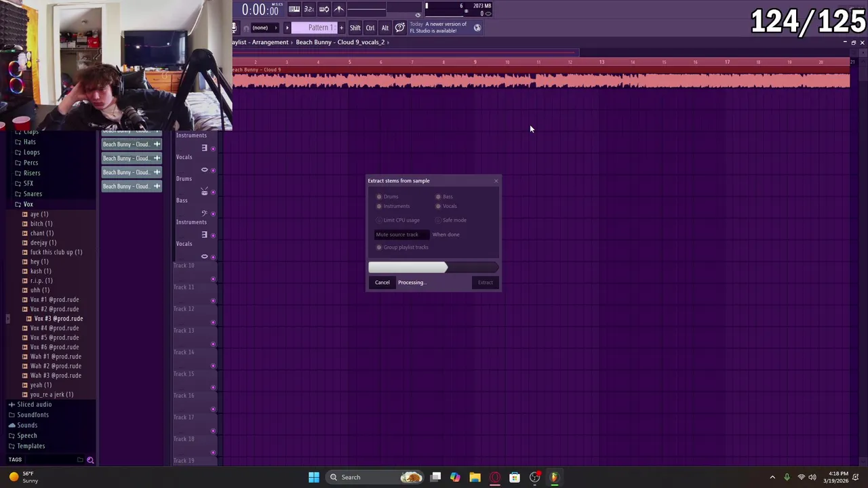Screen dimensions: 868x488
Task: Click the CPU and memory meter
Action: click(458, 9)
